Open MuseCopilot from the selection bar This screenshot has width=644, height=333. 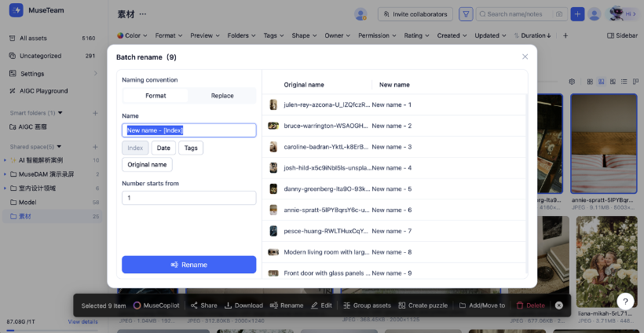point(156,305)
